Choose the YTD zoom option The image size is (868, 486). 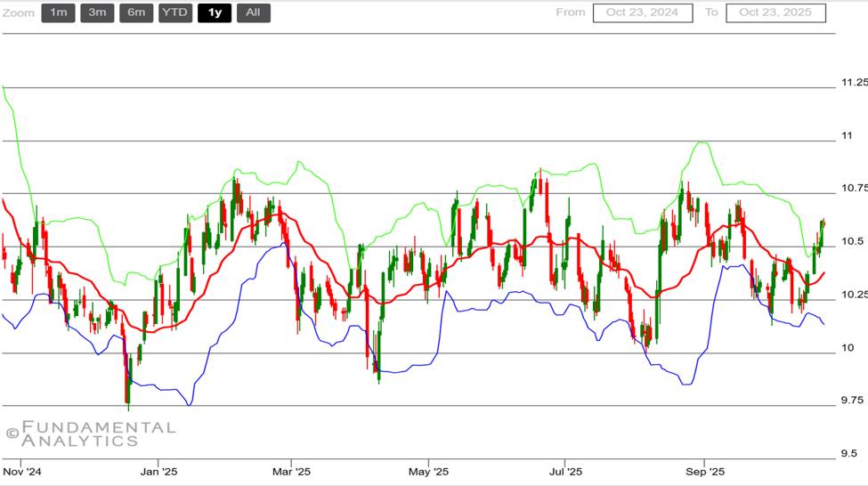click(x=175, y=12)
